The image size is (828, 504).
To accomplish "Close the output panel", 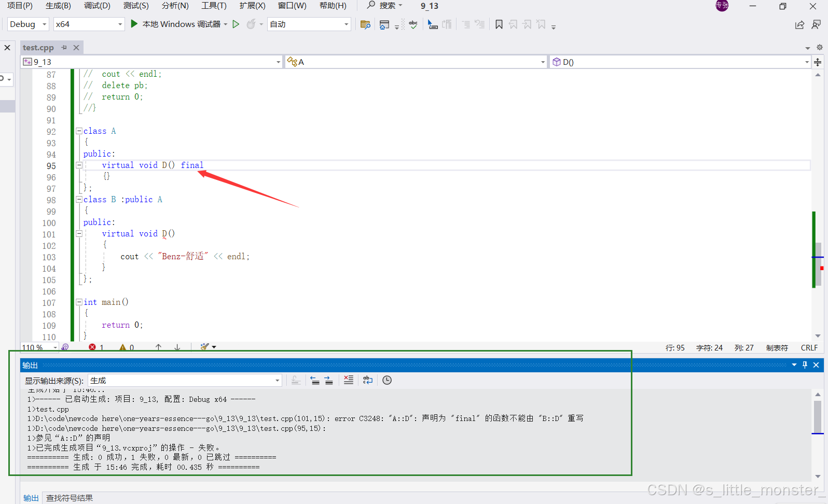I will click(816, 365).
